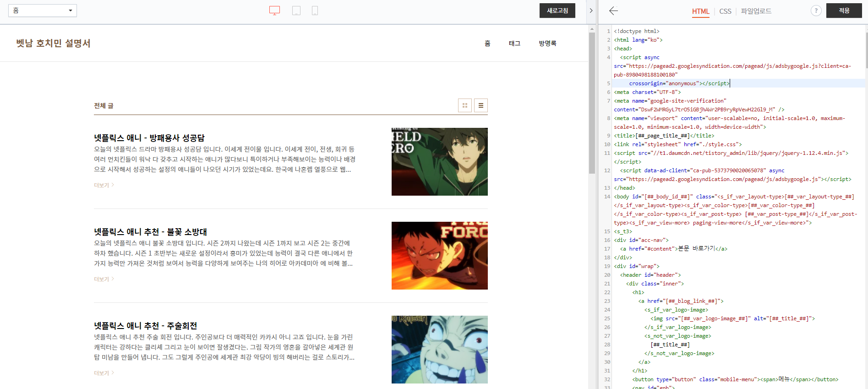Switch post list to list view
Screen dimensions: 868x389
481,105
